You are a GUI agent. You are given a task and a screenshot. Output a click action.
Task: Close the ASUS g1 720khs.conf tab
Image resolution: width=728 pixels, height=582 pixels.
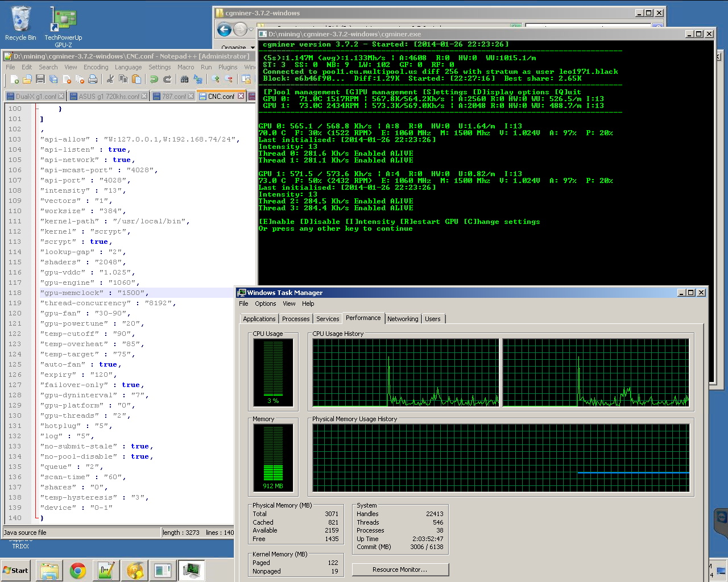click(144, 96)
